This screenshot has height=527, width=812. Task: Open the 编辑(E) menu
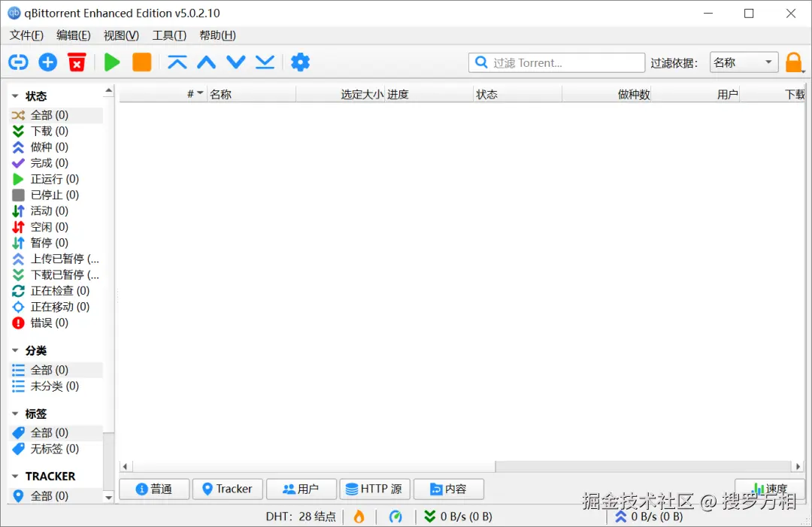(74, 35)
